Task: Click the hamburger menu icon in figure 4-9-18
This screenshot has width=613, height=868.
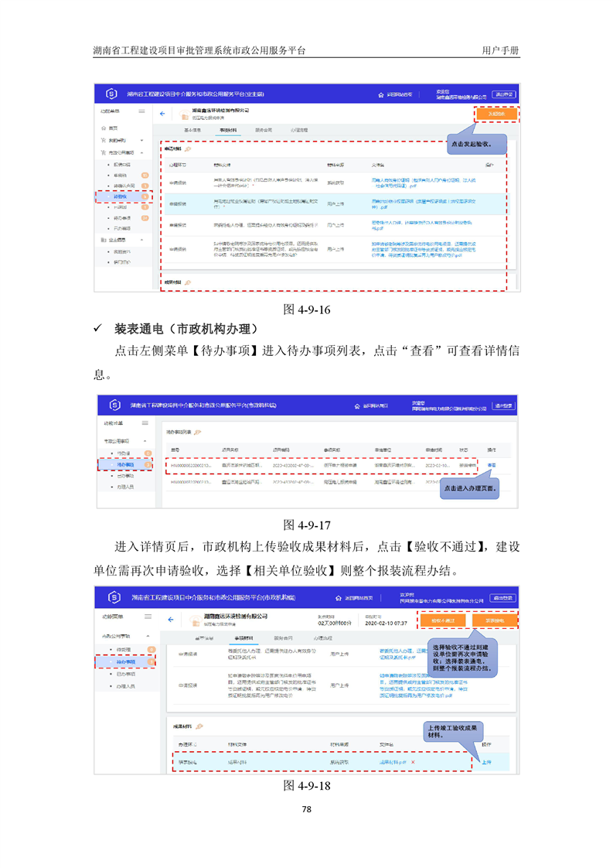Action: (x=148, y=616)
